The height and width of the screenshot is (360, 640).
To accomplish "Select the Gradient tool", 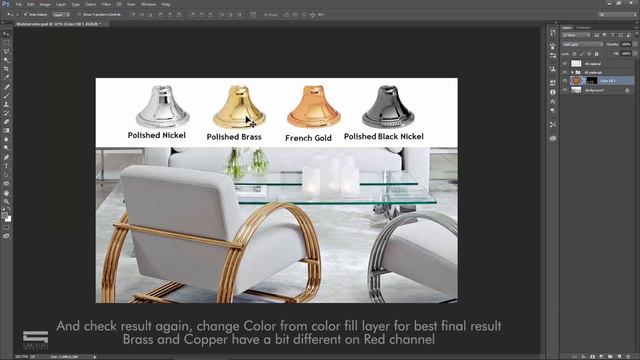I will pos(6,130).
